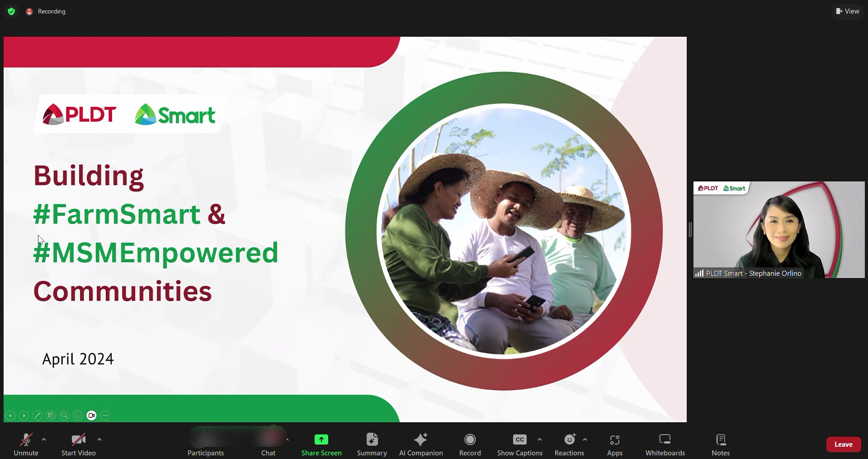Start Video in the meeting toolbar
The height and width of the screenshot is (459, 868).
click(x=78, y=445)
